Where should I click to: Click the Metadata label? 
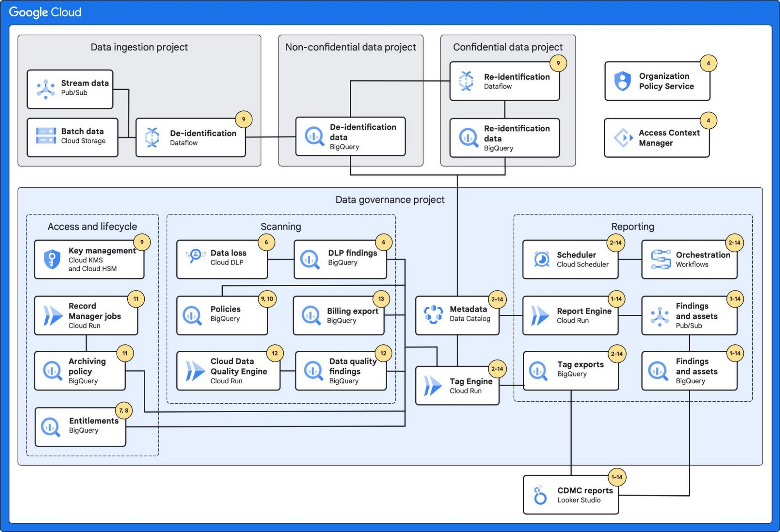point(468,309)
